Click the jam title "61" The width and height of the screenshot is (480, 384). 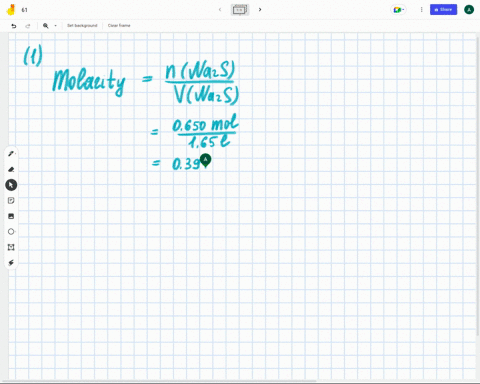[24, 10]
